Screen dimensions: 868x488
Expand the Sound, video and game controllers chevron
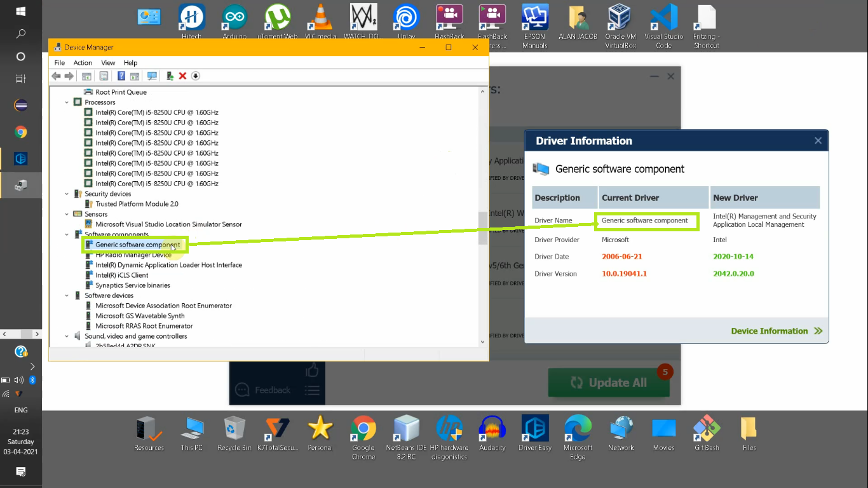(66, 335)
